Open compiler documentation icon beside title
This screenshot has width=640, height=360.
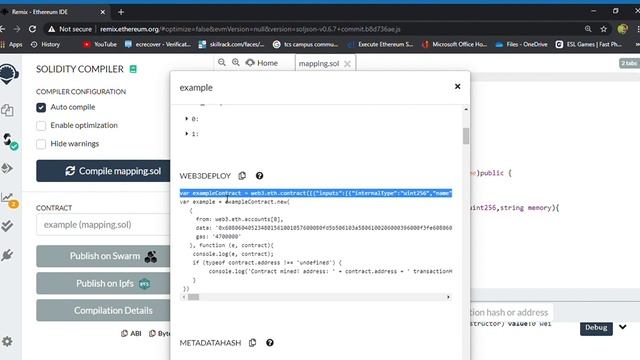point(133,69)
